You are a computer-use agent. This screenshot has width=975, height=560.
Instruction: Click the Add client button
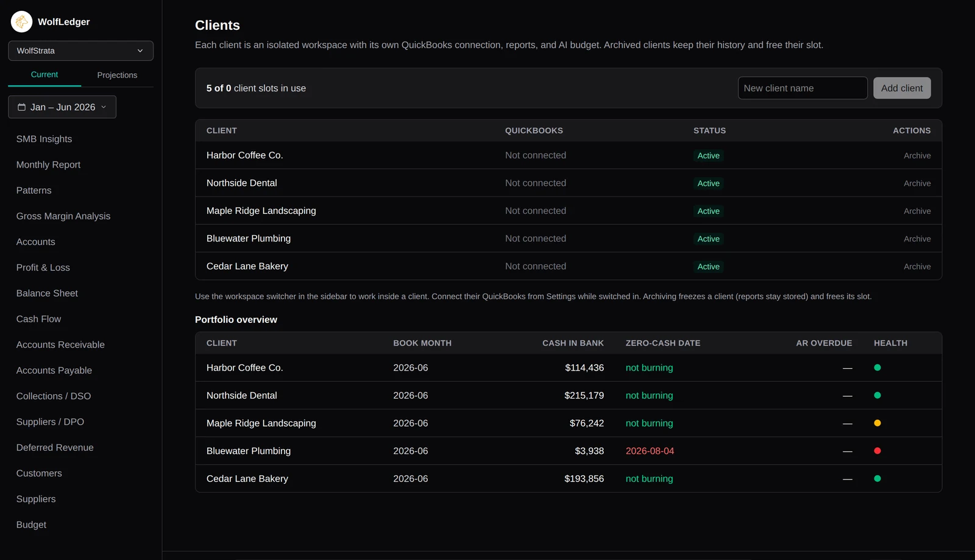pos(902,88)
